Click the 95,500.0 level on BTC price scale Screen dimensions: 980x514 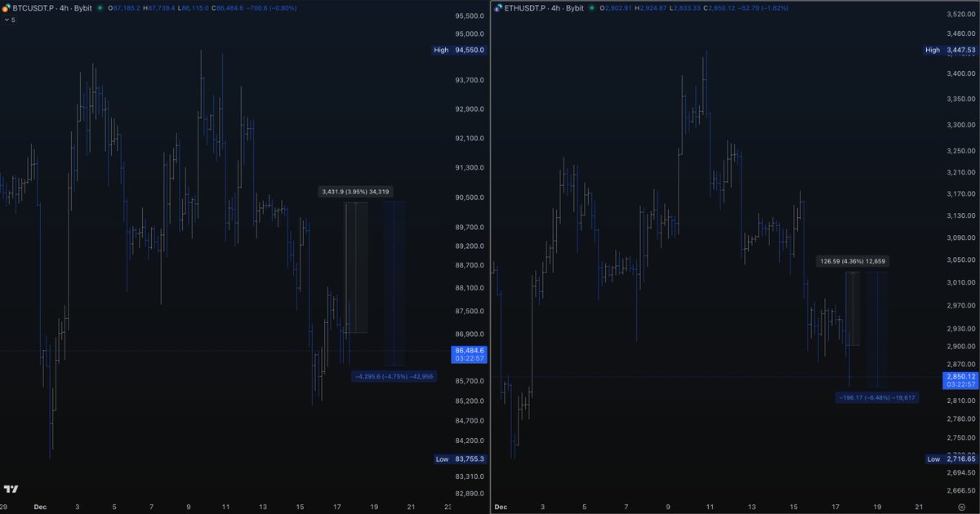[x=470, y=16]
